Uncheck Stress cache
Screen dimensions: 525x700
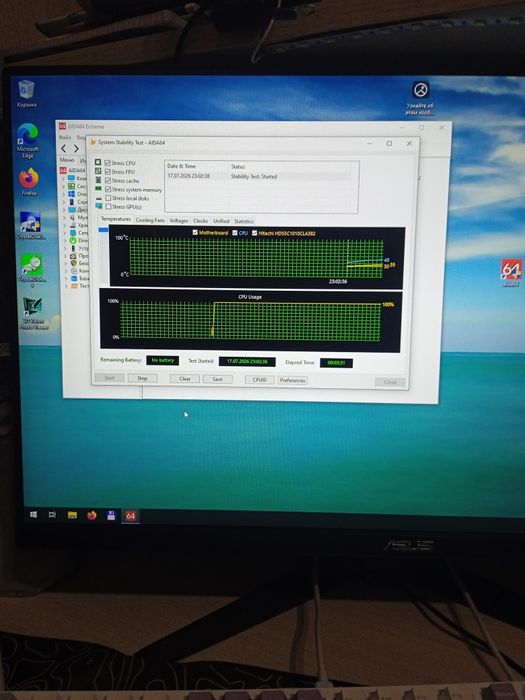[x=108, y=180]
